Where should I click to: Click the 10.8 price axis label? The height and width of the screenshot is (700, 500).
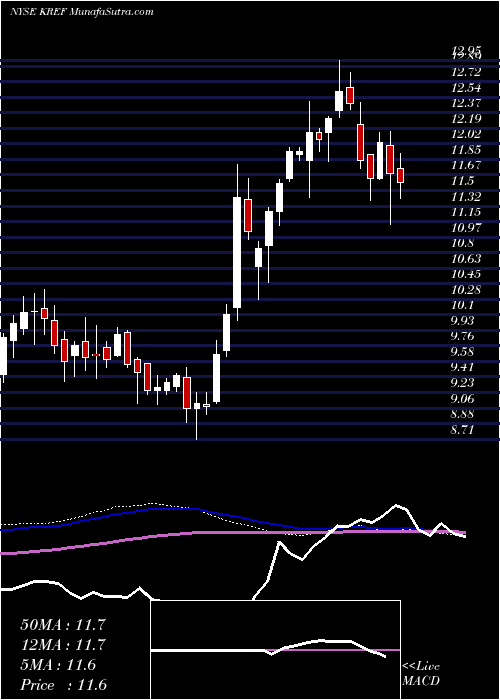pyautogui.click(x=462, y=243)
